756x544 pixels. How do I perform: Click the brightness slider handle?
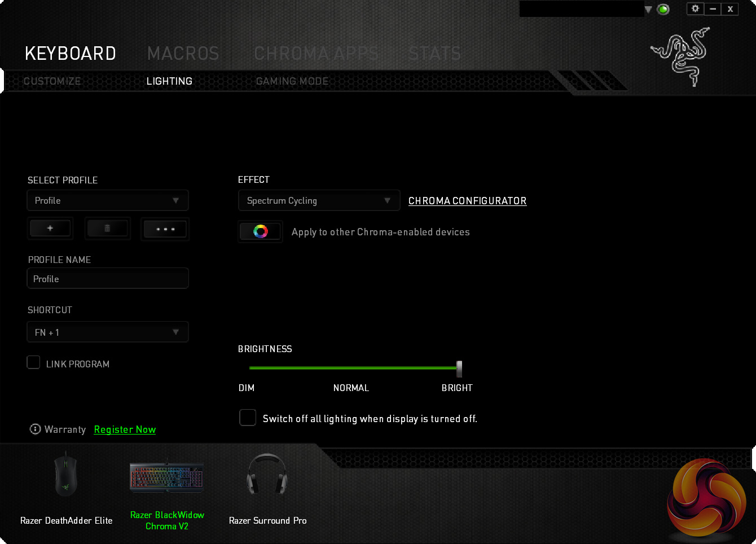pos(459,368)
